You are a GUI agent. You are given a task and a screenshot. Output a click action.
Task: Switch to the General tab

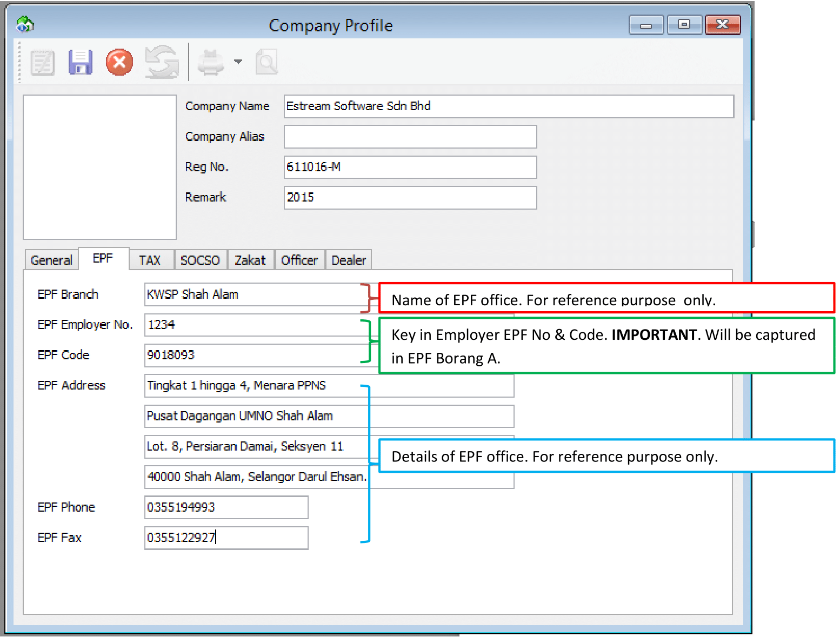(51, 260)
